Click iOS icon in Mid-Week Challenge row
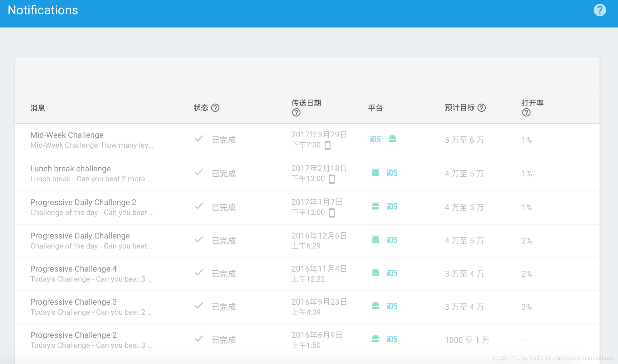The height and width of the screenshot is (364, 618). tap(375, 139)
